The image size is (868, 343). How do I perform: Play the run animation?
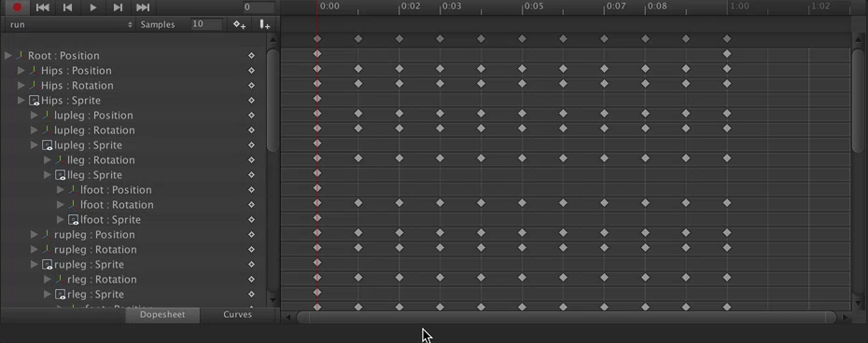click(93, 7)
